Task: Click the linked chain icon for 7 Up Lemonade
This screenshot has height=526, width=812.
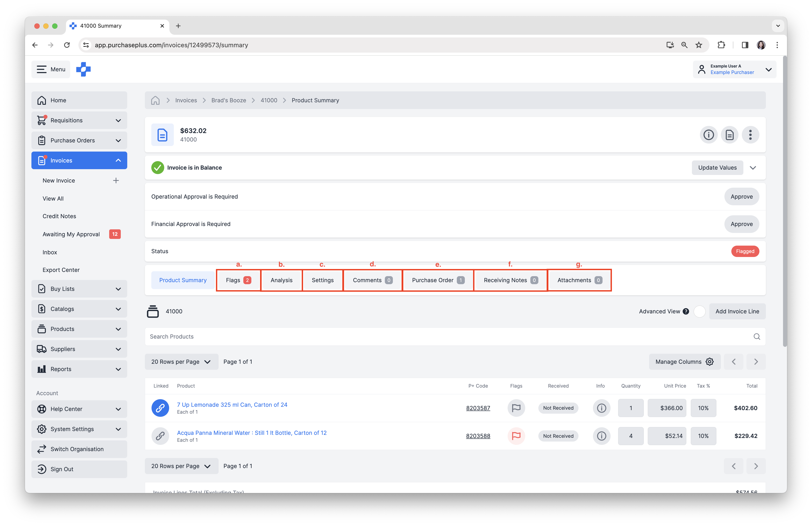Action: [160, 408]
